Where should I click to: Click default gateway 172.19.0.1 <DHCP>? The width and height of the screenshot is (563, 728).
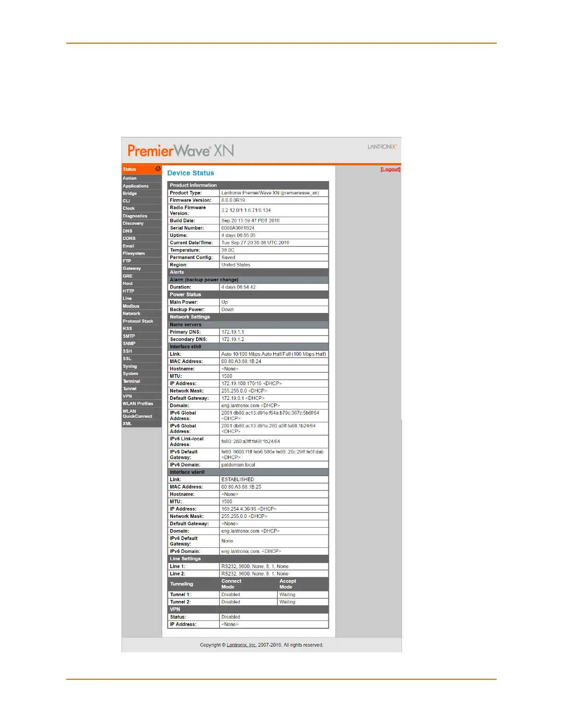pos(243,398)
